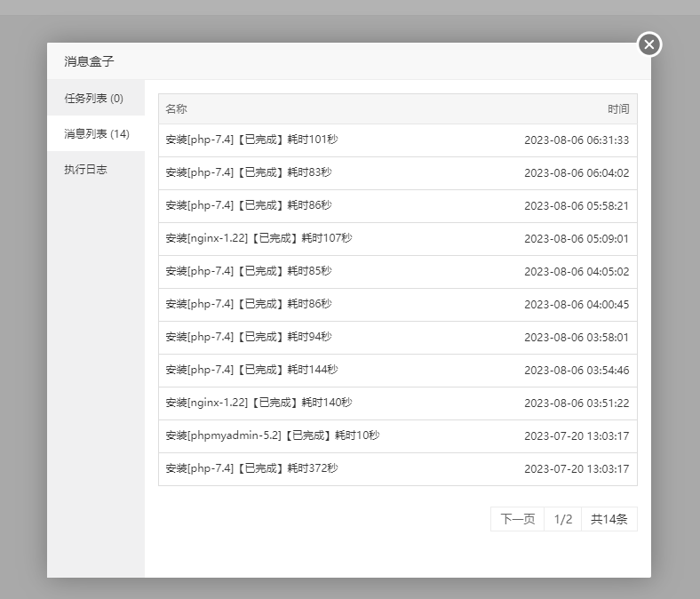The image size is (700, 599).
Task: Click the 2023-07-20 13:03:17 time in the phpmyadmin row
Action: [x=577, y=436]
